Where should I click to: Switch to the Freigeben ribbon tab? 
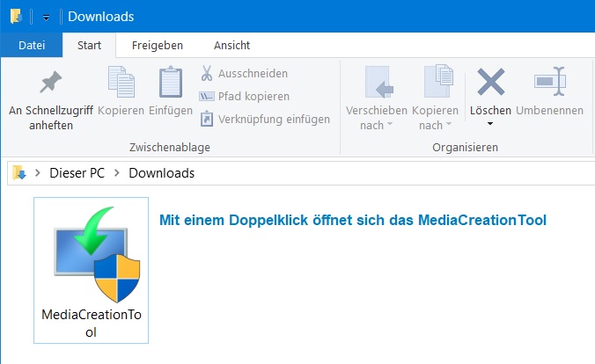click(x=157, y=45)
